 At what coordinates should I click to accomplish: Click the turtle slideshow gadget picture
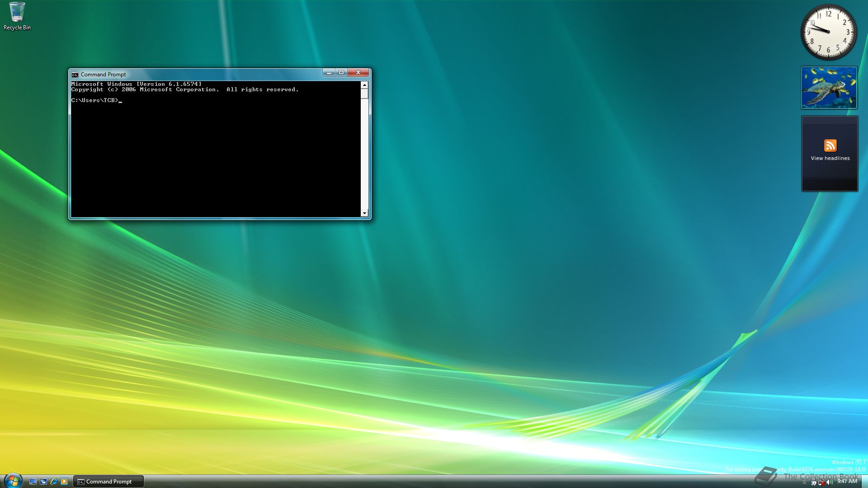[x=829, y=88]
